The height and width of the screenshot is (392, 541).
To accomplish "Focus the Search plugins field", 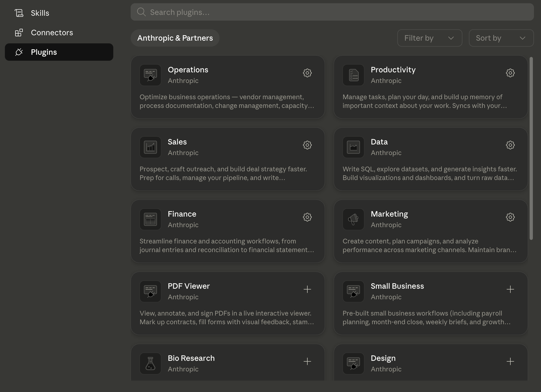I will pyautogui.click(x=332, y=12).
